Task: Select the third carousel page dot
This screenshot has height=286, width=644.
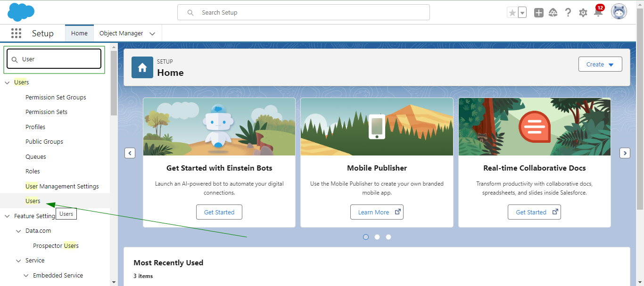Action: point(388,237)
